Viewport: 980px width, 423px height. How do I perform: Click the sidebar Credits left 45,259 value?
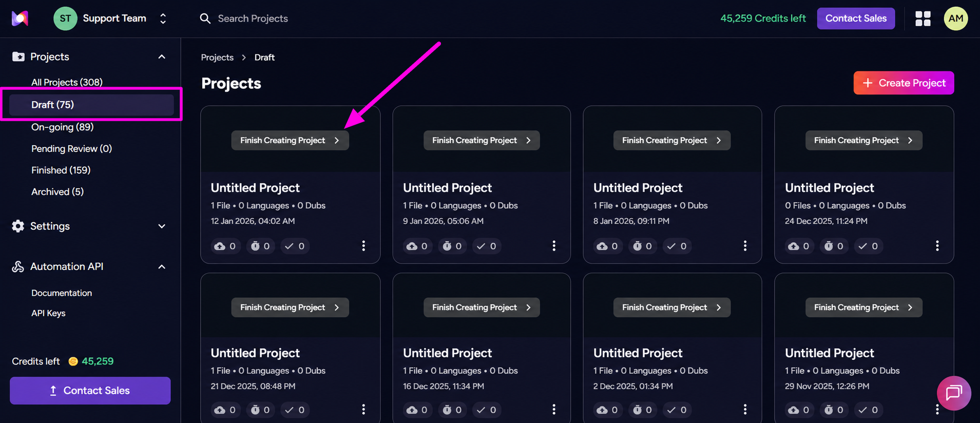pyautogui.click(x=98, y=361)
